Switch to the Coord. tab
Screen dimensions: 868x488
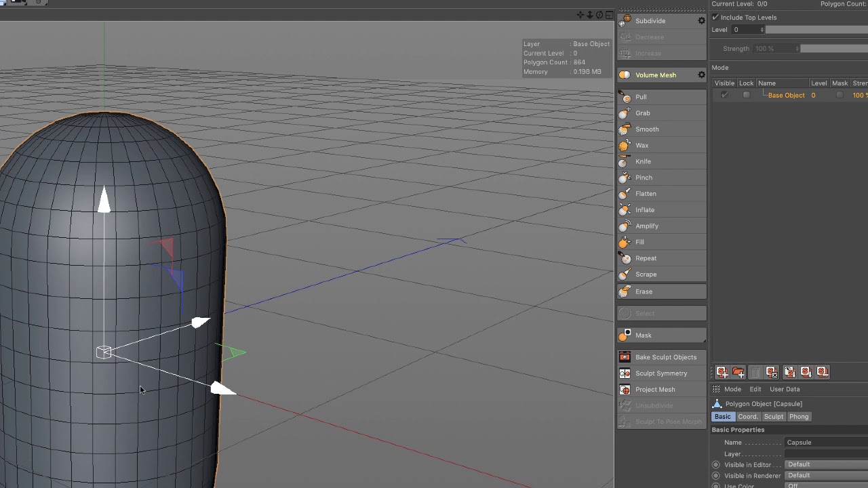click(748, 417)
